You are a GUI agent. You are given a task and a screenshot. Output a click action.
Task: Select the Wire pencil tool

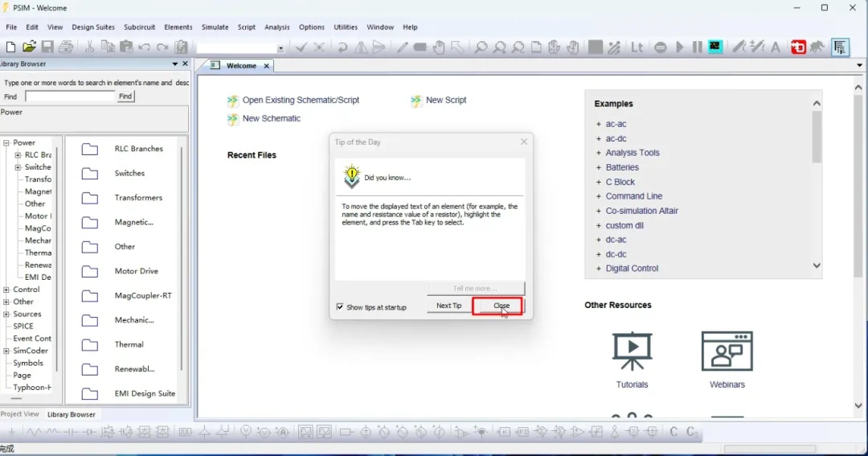[402, 47]
